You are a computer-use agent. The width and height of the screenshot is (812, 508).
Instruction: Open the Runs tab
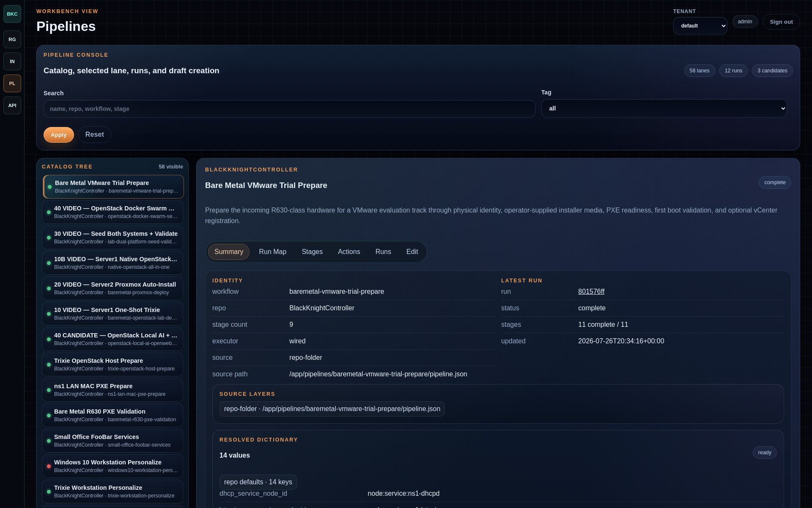383,252
